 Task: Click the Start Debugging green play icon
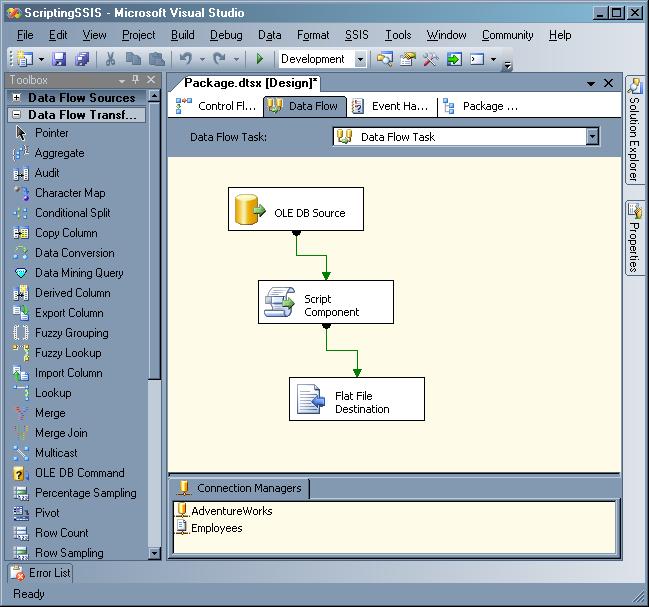pos(260,60)
